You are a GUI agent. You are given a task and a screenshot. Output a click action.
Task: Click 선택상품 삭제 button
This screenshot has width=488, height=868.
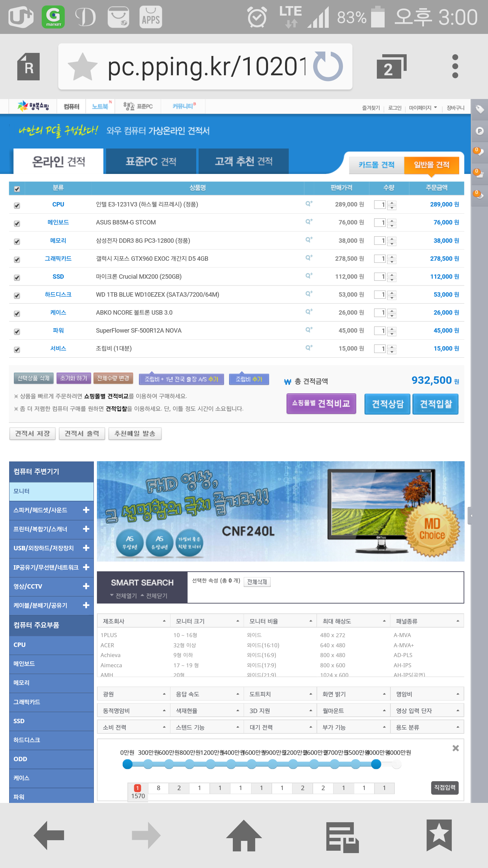tap(34, 378)
